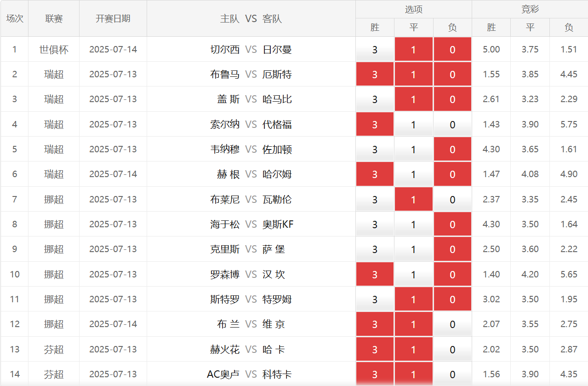The height and width of the screenshot is (386, 588).
Task: Select win option 3 for 海于松 VS 奥斯KF
Action: point(375,224)
